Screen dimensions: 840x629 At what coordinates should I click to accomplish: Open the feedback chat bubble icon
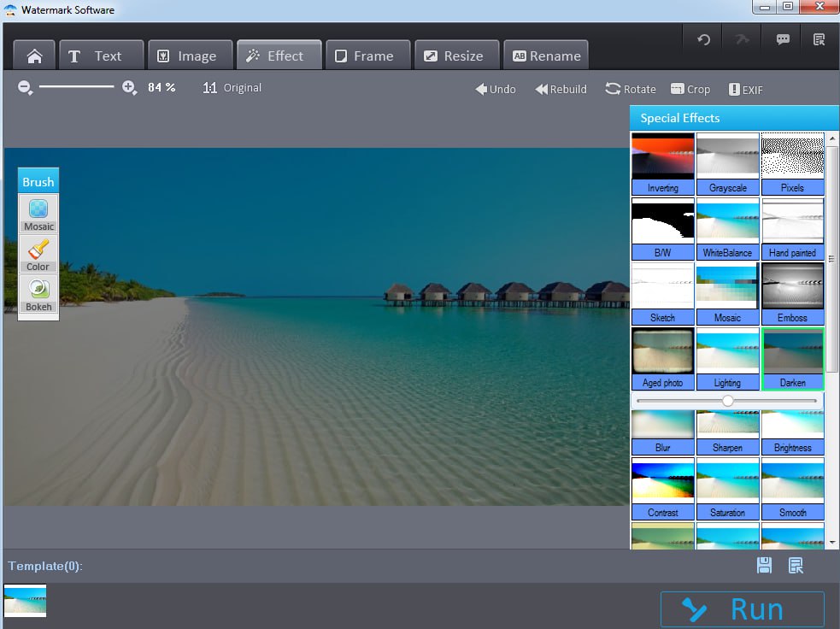[x=782, y=40]
